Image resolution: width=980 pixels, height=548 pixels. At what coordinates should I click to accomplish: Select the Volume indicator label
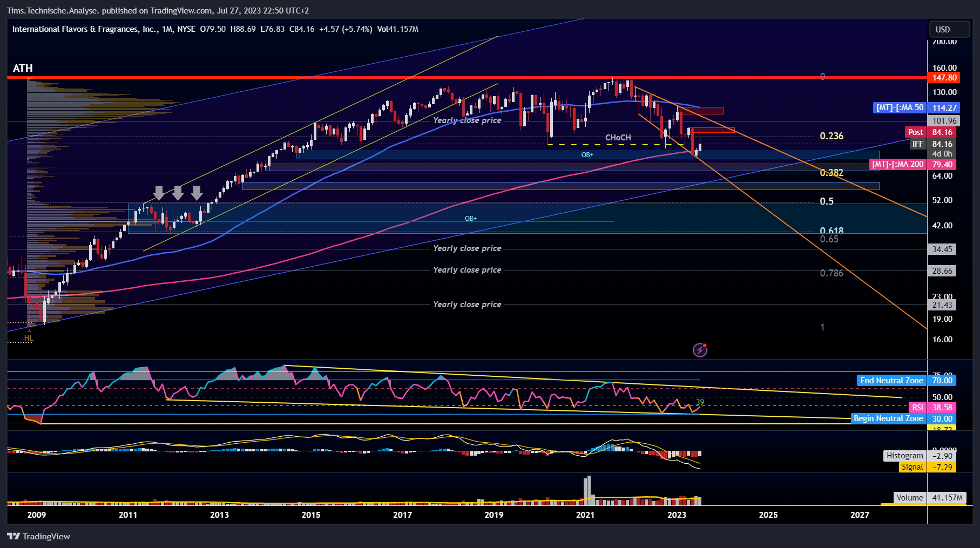pos(910,498)
